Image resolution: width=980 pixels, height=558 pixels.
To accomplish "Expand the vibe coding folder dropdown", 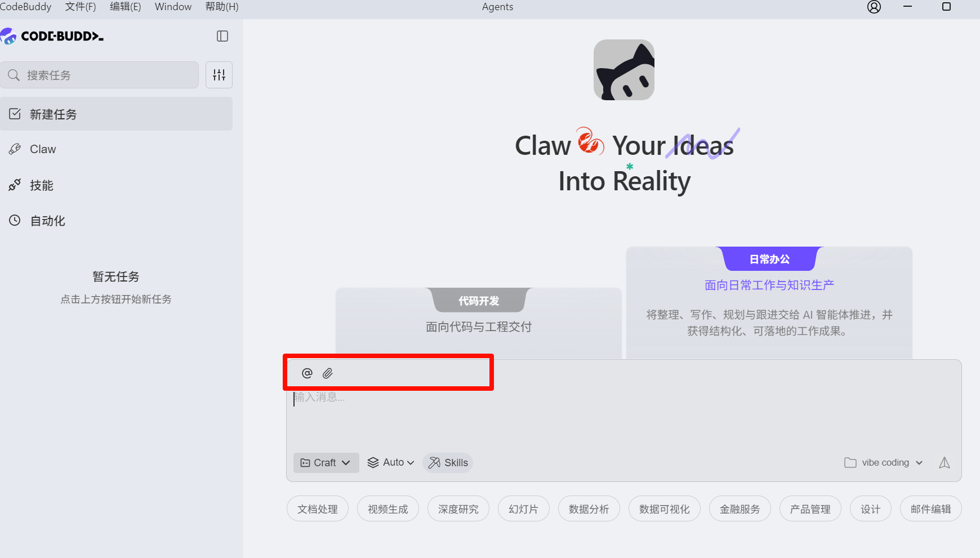I will pos(884,463).
